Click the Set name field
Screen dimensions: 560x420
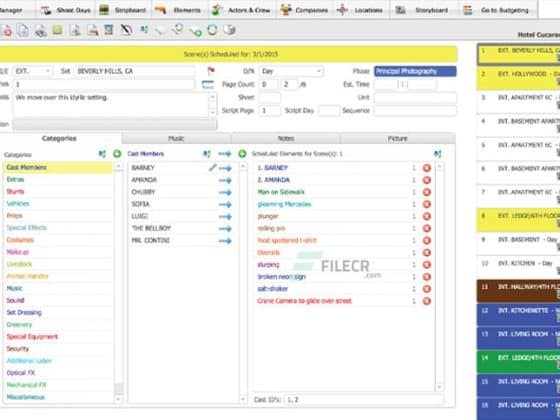tap(135, 71)
